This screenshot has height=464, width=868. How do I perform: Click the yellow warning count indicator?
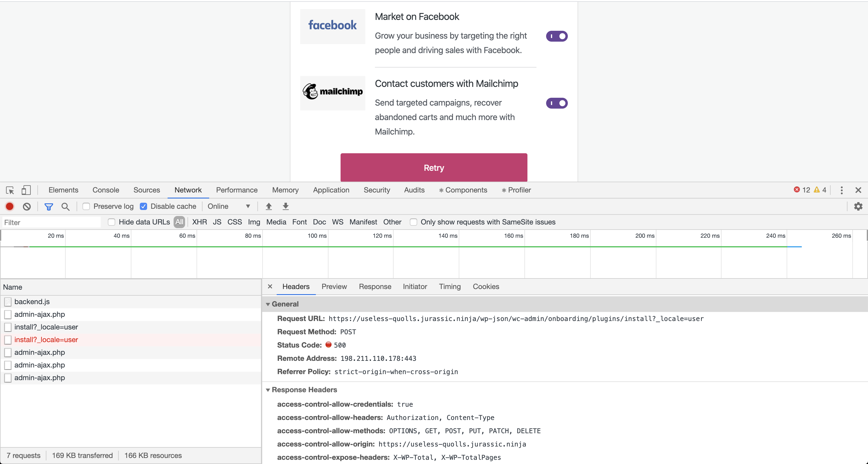coord(820,190)
